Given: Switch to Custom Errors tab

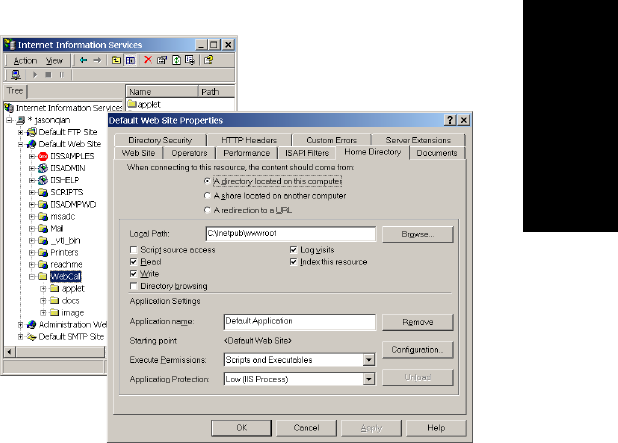Looking at the screenshot, I should click(331, 140).
